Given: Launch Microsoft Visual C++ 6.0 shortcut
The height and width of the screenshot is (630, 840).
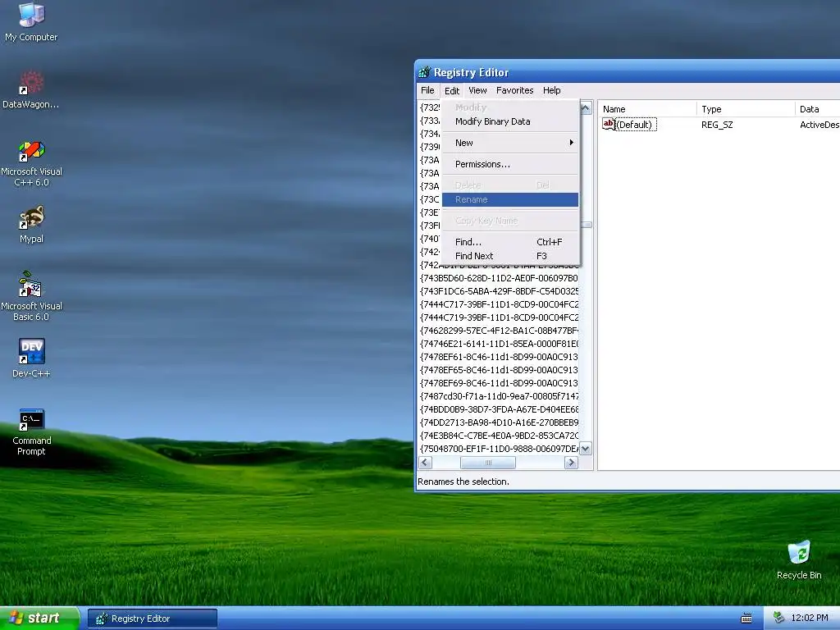Looking at the screenshot, I should 31,163.
